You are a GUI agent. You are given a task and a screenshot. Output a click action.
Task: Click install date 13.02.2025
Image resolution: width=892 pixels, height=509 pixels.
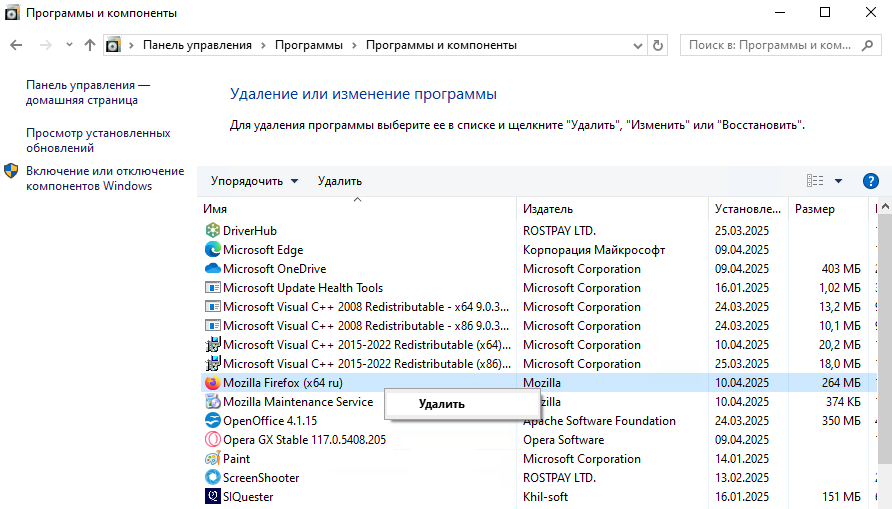click(742, 478)
